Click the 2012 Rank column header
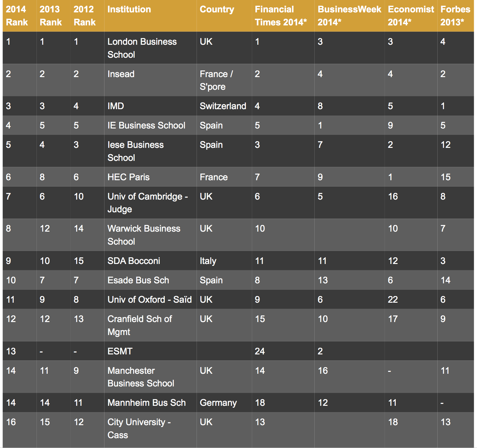This screenshot has width=477, height=448. point(87,16)
